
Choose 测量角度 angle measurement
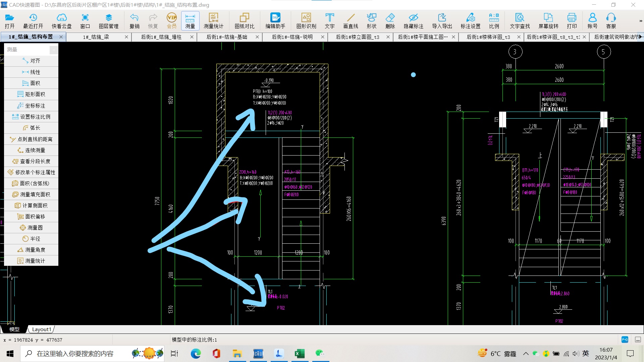coord(31,250)
